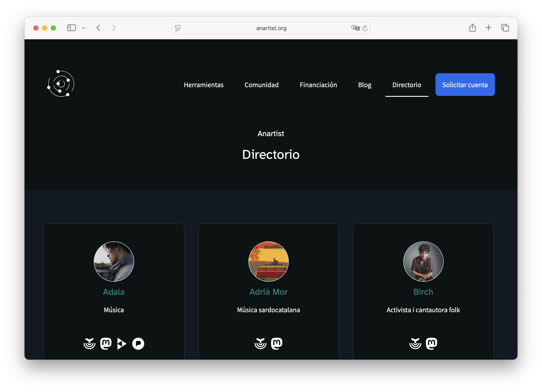The width and height of the screenshot is (542, 392).
Task: Click the Safari translate page icon
Action: [355, 28]
